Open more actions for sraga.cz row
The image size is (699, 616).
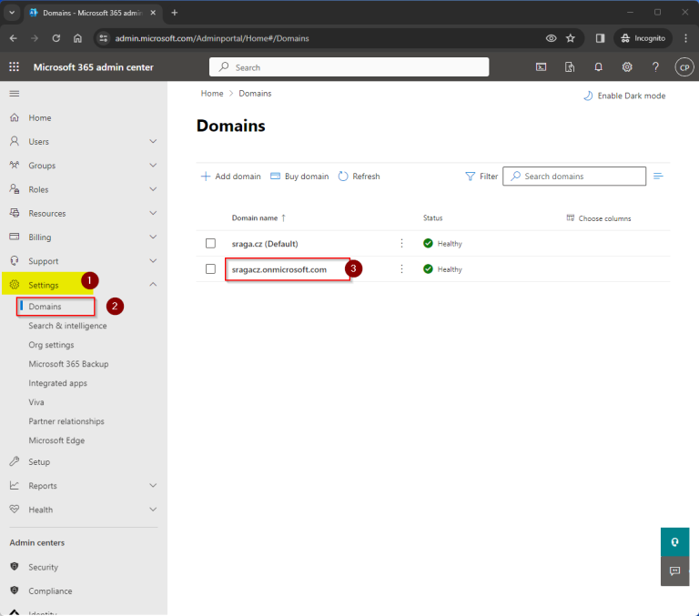click(401, 243)
